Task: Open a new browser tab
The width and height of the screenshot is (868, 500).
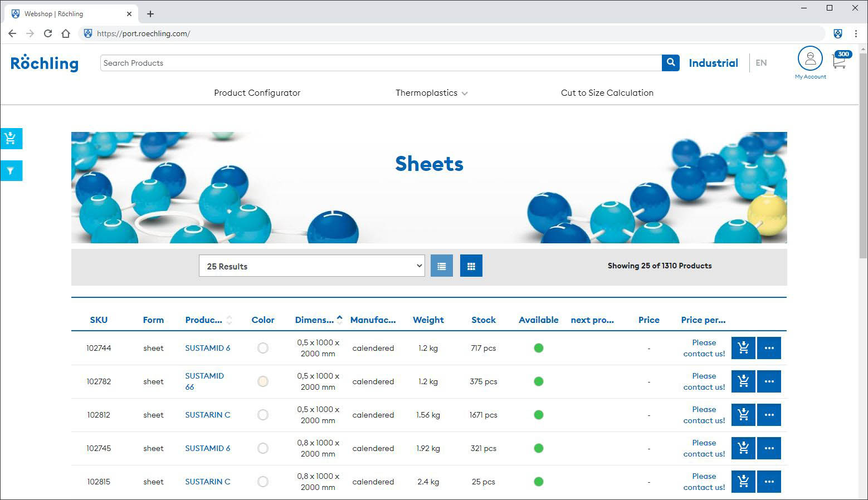Action: tap(150, 14)
